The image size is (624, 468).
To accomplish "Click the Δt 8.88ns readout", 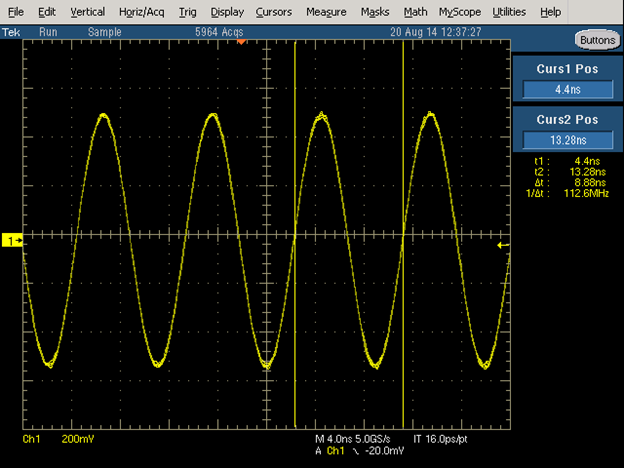I will (570, 183).
